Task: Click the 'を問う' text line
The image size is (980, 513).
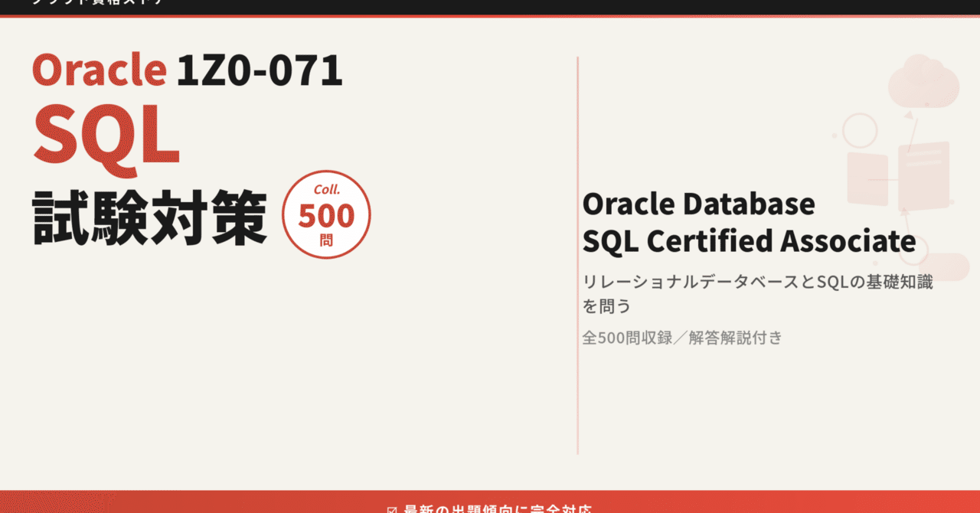Action: point(606,306)
